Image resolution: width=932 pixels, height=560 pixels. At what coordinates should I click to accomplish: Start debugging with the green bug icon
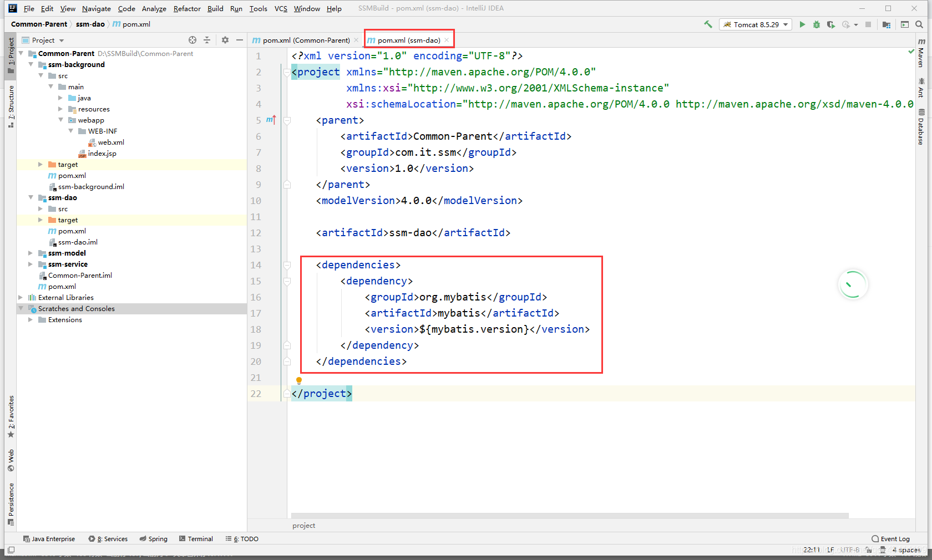pos(816,24)
